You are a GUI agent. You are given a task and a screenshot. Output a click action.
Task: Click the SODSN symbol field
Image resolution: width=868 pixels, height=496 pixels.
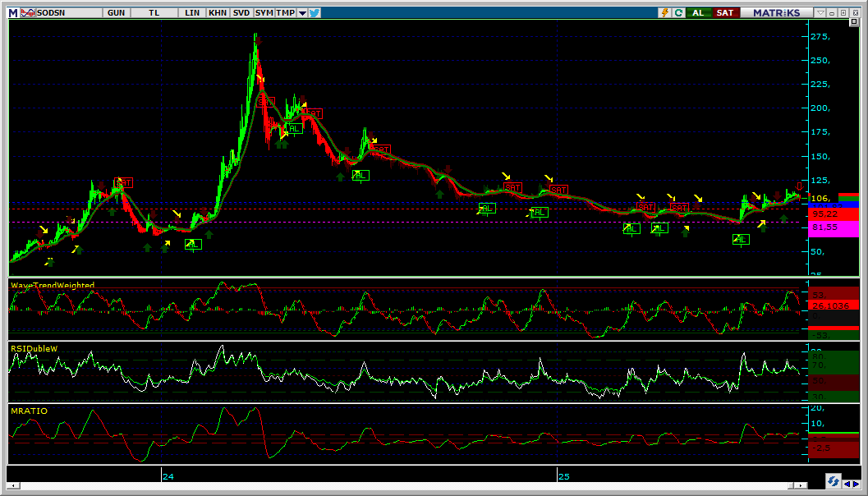[68, 13]
